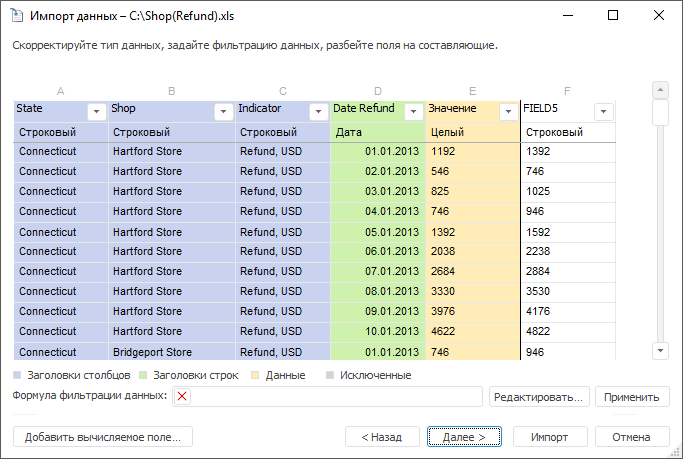Click the red X filter formula icon
683x459 pixels.
point(182,397)
